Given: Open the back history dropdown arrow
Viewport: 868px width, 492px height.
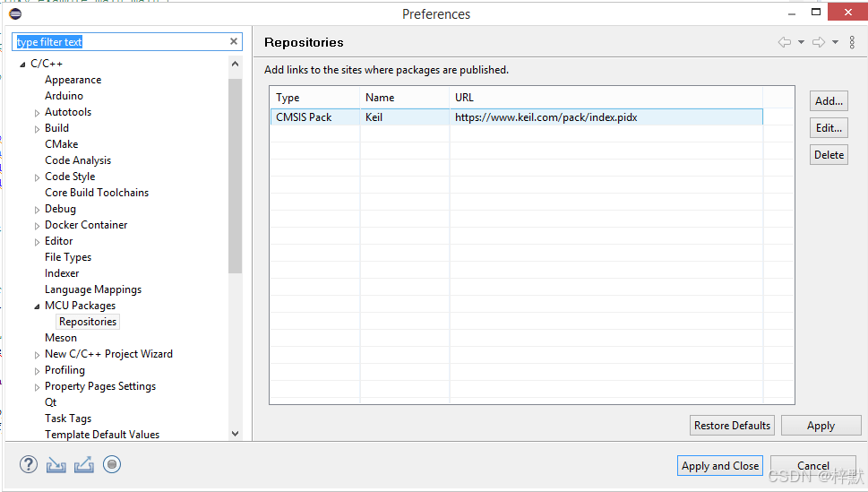Looking at the screenshot, I should click(801, 42).
